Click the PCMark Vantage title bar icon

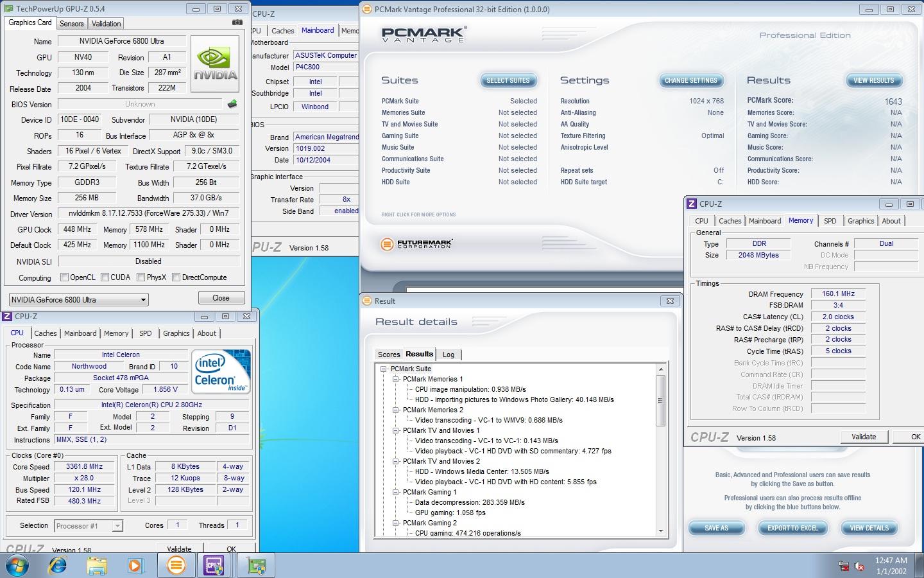pyautogui.click(x=367, y=9)
